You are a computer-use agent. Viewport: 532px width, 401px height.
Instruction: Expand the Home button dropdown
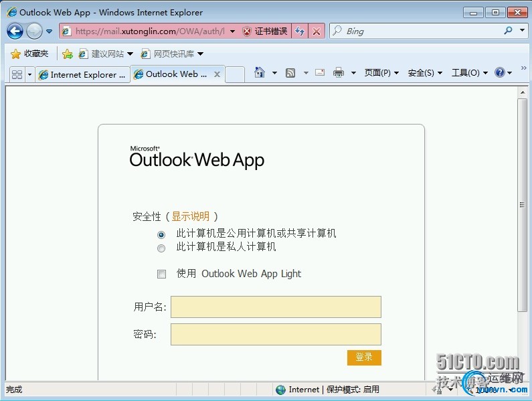point(274,73)
